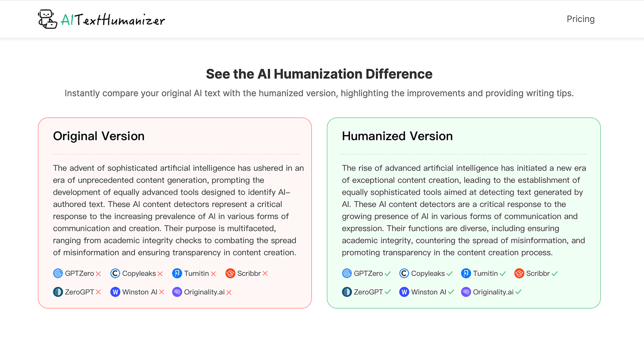
Task: Click the green checkmark beside Turnitin detector
Action: [x=502, y=273]
